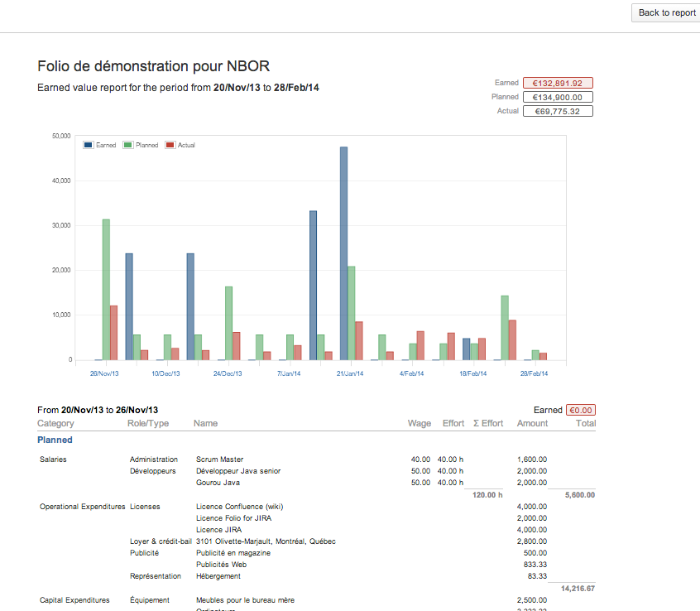
Task: Select the 10/Dec/13 axis date label
Action: click(x=166, y=373)
